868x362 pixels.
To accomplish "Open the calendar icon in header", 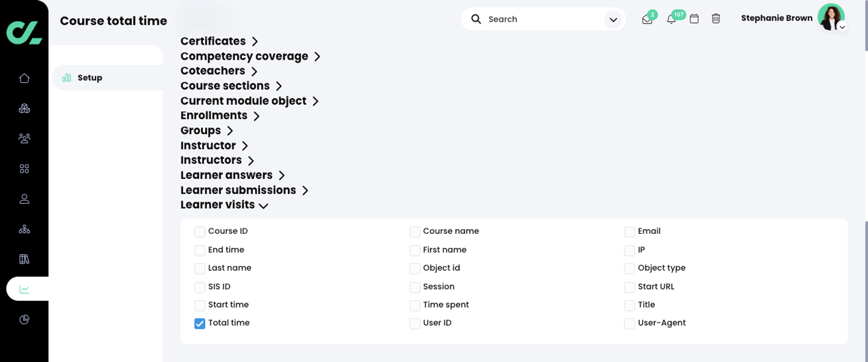I will pyautogui.click(x=694, y=19).
